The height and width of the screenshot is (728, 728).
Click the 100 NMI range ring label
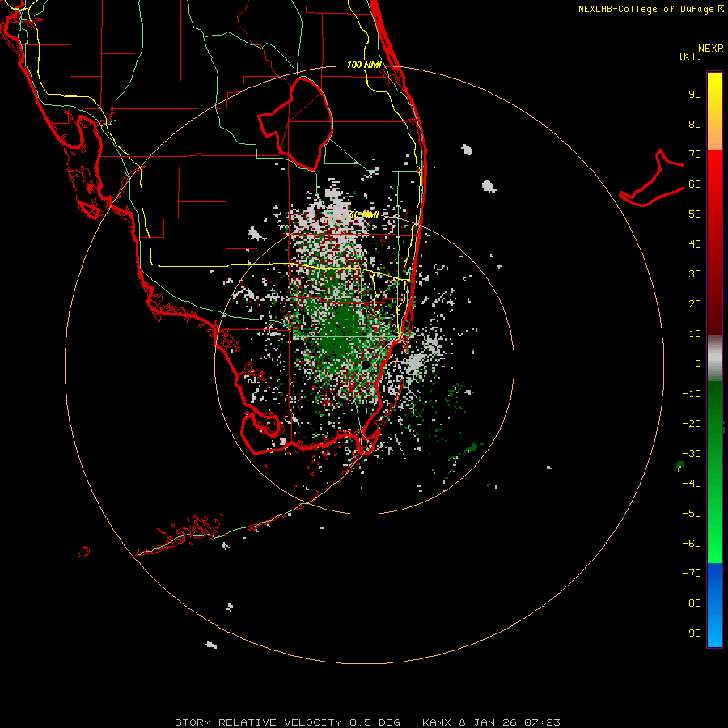tap(364, 65)
